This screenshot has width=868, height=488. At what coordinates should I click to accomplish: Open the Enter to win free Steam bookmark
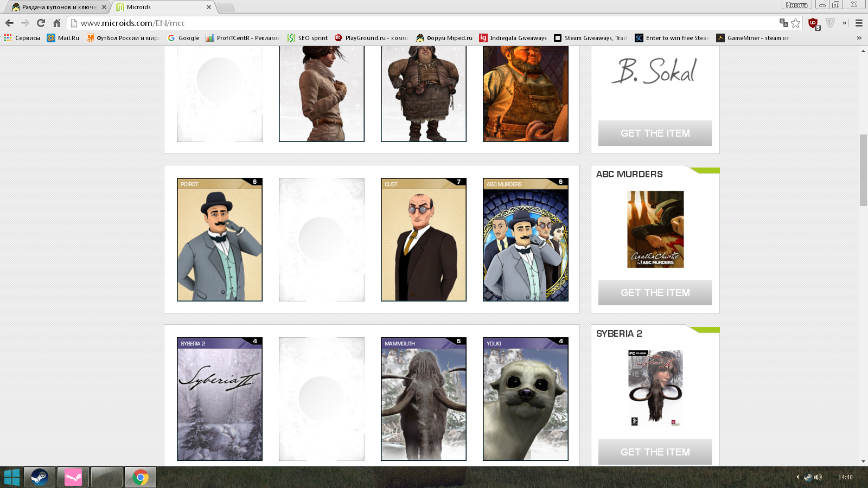[x=672, y=38]
